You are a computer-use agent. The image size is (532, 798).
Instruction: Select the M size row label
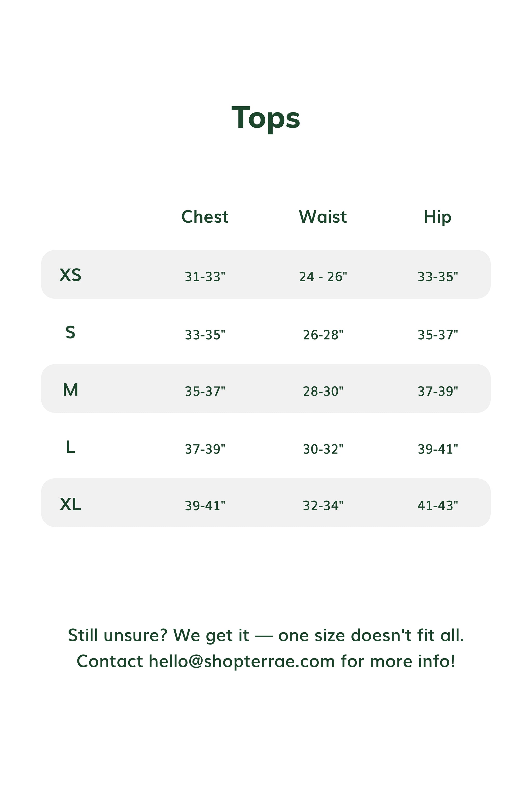(x=70, y=389)
